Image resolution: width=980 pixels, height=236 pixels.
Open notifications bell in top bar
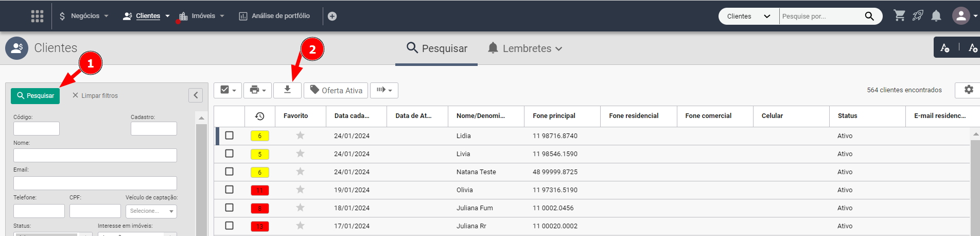pos(936,16)
